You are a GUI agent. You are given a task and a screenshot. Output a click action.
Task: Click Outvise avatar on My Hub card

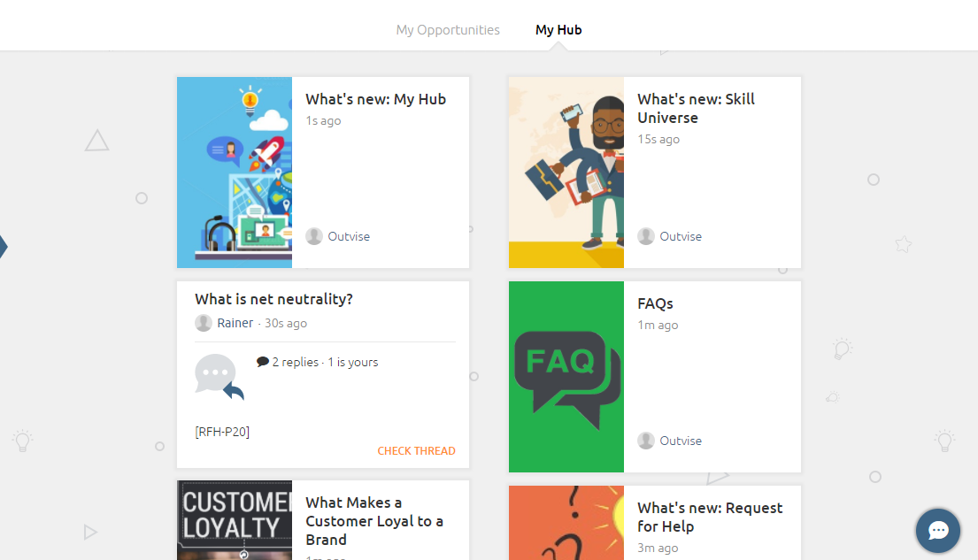pos(314,236)
